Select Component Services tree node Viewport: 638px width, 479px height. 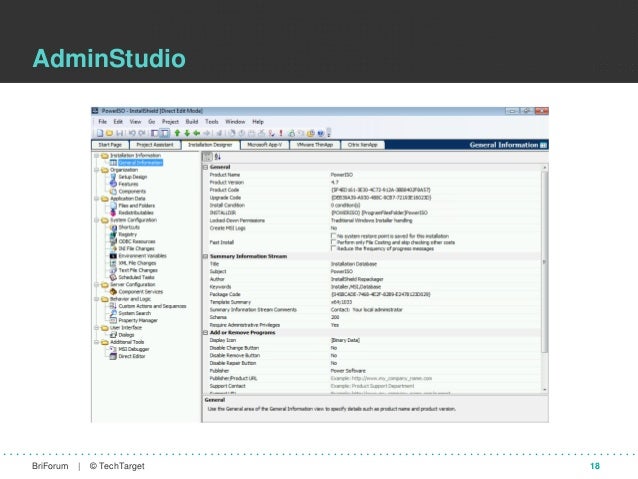pos(140,292)
